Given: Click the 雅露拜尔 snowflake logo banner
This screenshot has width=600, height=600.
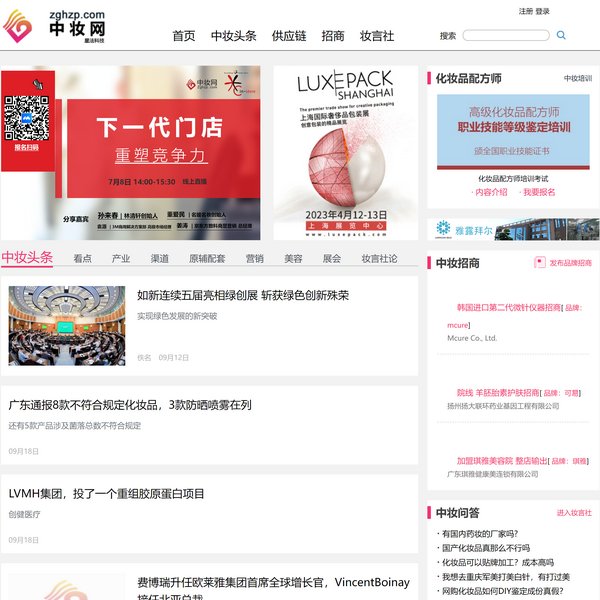Looking at the screenshot, I should pos(466,230).
